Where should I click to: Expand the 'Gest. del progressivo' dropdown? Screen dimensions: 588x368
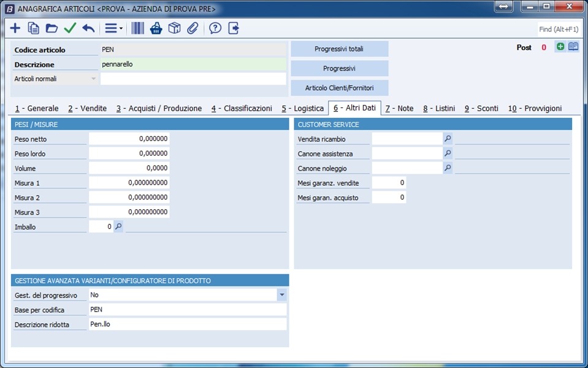[281, 295]
